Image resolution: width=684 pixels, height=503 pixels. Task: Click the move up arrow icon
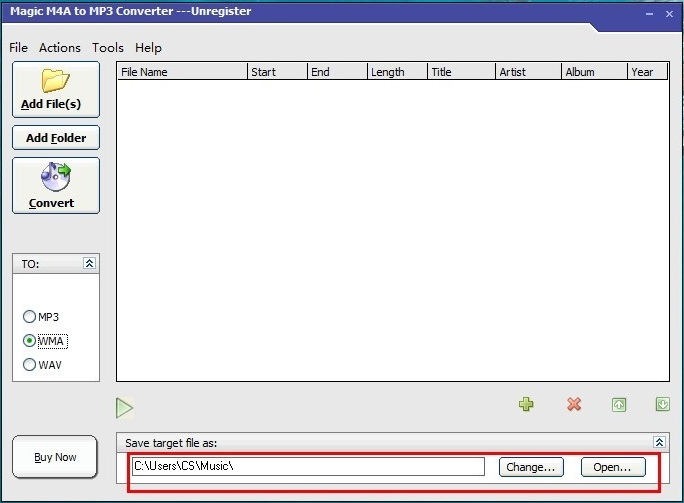[x=619, y=404]
